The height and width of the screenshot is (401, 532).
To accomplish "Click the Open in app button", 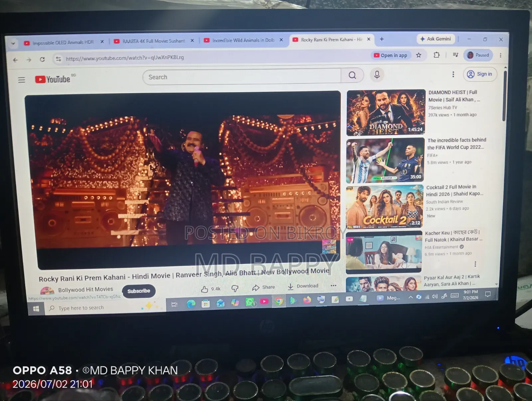I will point(391,55).
